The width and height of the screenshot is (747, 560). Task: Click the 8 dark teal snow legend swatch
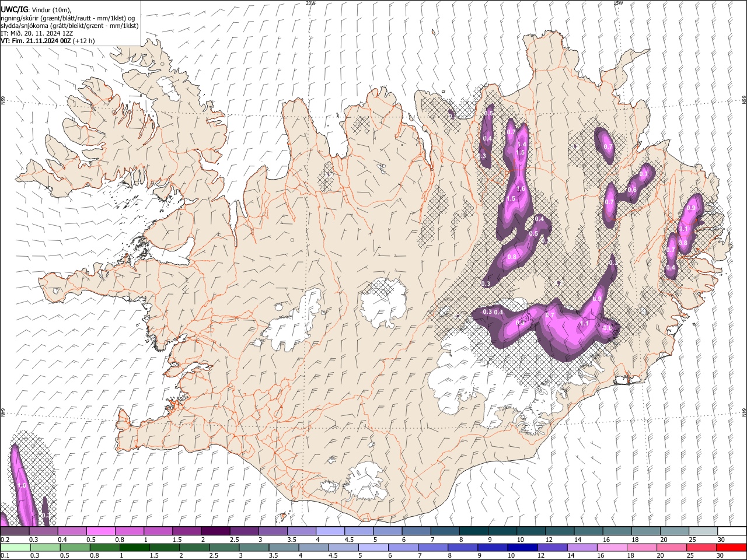point(473,531)
